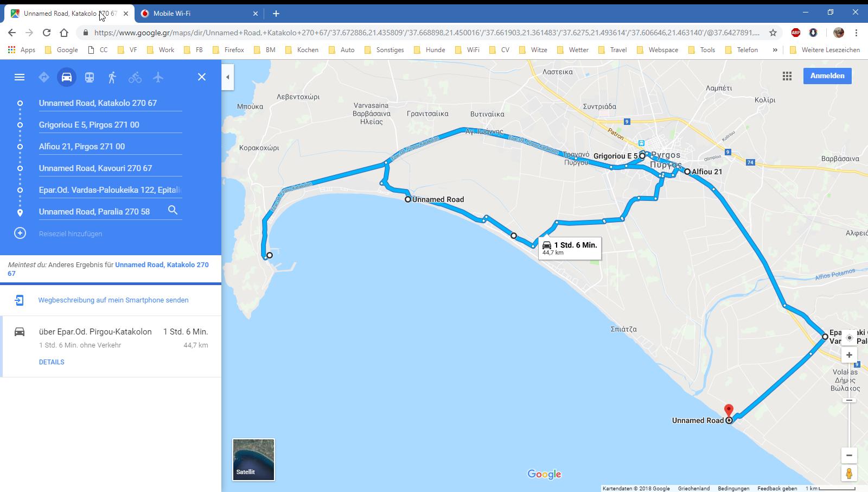
Task: Add destination with plus icon
Action: pyautogui.click(x=20, y=233)
